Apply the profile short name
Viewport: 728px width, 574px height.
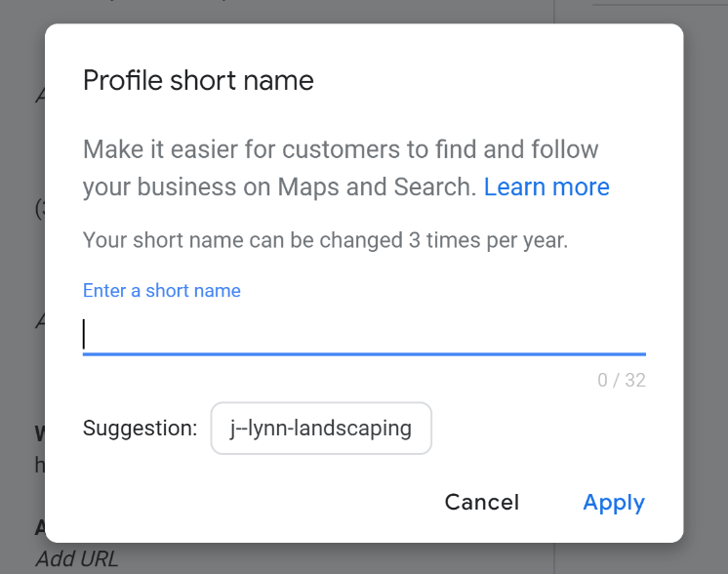pyautogui.click(x=613, y=503)
